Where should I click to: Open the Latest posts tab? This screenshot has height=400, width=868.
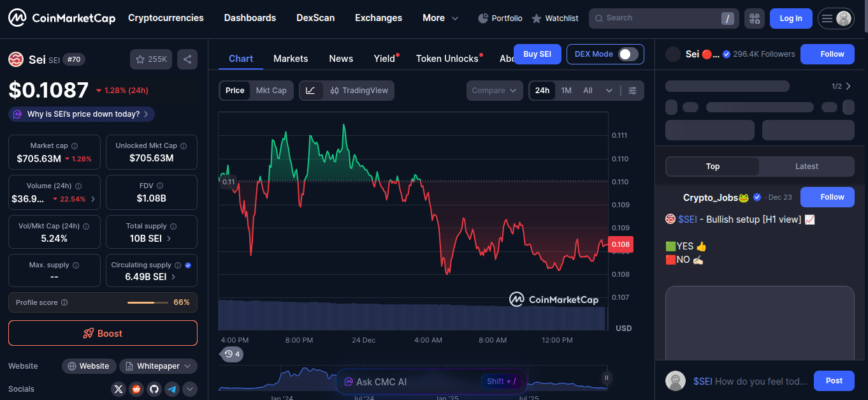[x=806, y=167]
